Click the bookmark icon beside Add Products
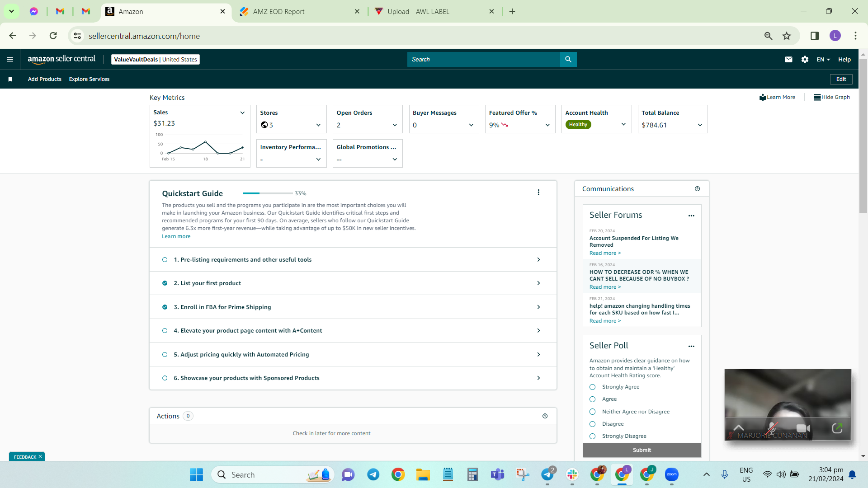868x488 pixels. point(10,79)
